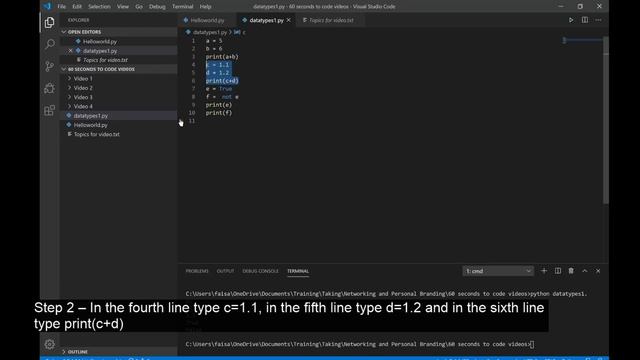
Task: Click the VS Code logo icon
Action: 47,6
